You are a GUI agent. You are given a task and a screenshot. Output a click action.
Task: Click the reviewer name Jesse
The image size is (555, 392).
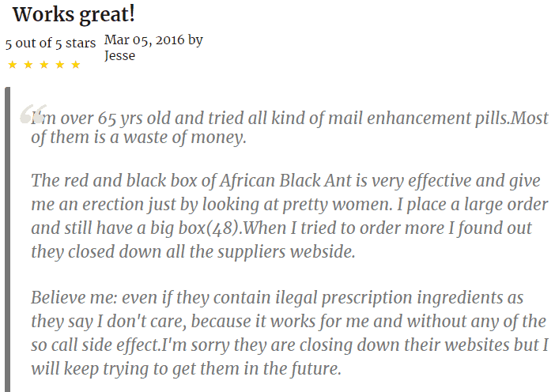(x=119, y=55)
